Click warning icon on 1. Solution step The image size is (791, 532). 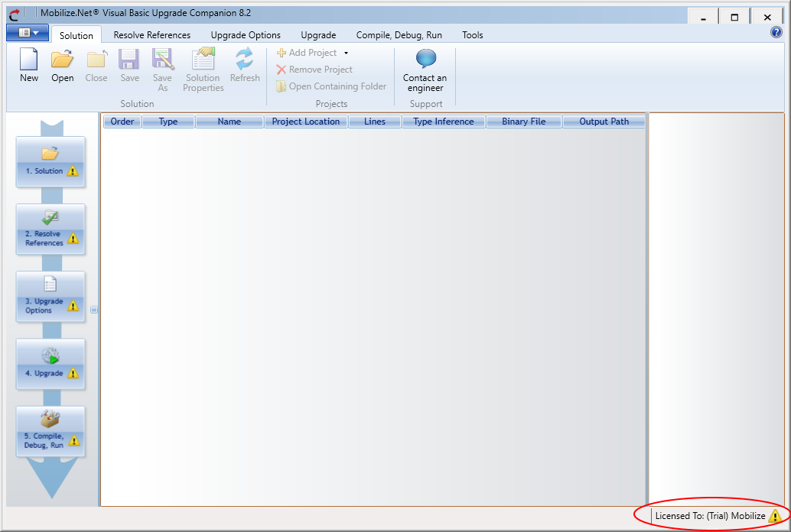coord(73,171)
